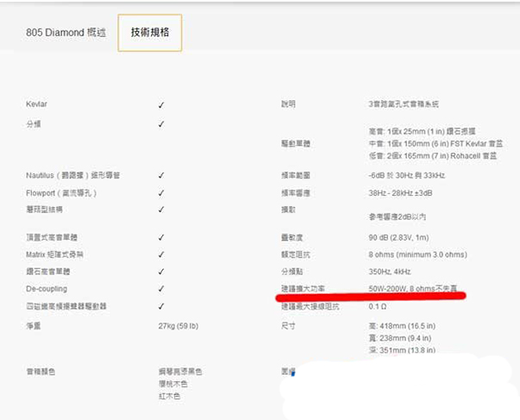Click the checkmark in the Matrix row
The height and width of the screenshot is (420, 520).
pos(161,254)
